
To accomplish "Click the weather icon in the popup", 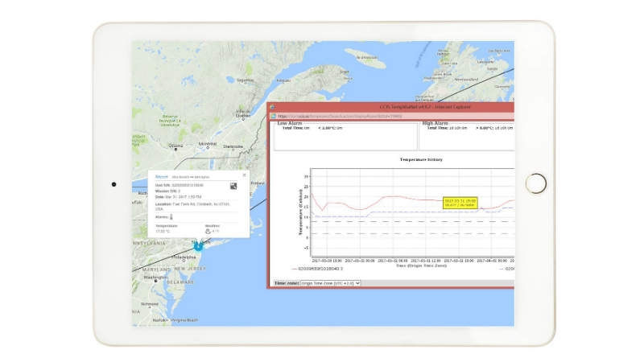I will tap(208, 232).
